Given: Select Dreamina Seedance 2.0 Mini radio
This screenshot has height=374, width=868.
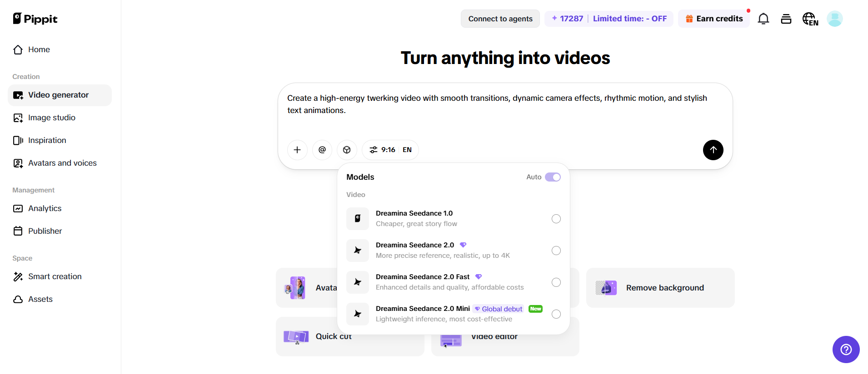Looking at the screenshot, I should click(x=556, y=314).
